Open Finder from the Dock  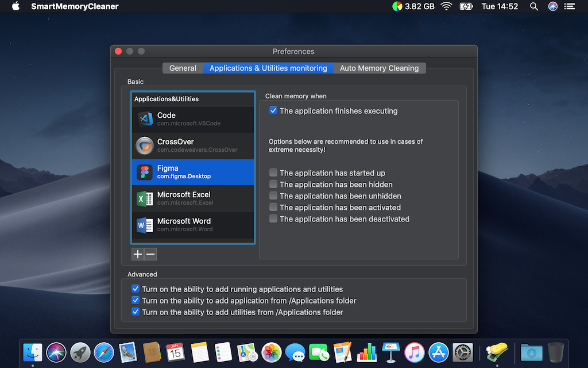coord(33,352)
